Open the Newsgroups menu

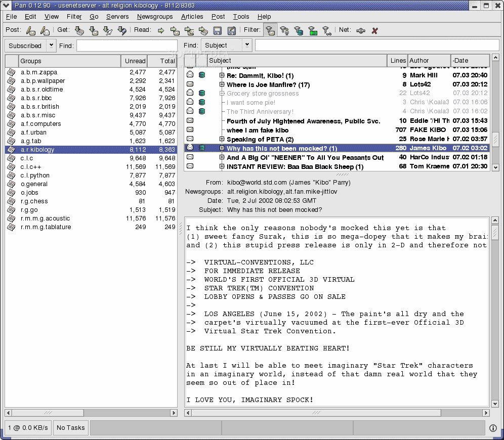pos(155,16)
